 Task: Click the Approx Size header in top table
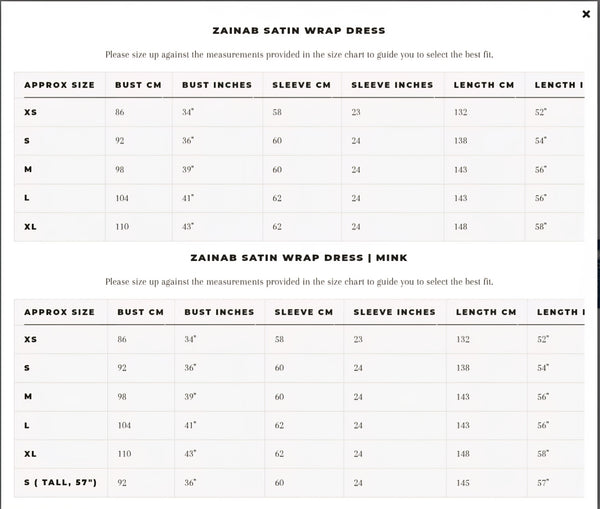click(59, 85)
